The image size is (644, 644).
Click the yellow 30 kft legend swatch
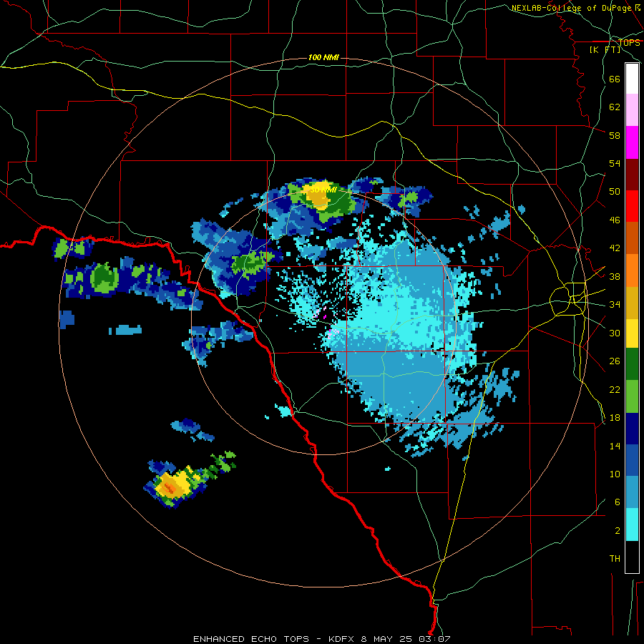coord(632,333)
